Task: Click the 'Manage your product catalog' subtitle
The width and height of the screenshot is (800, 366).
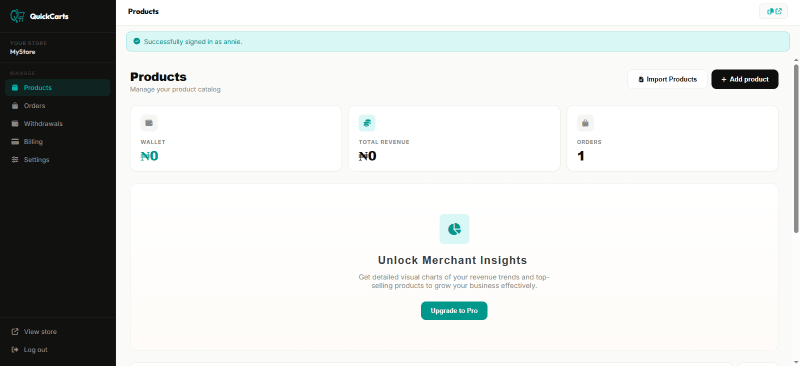Action: [175, 89]
